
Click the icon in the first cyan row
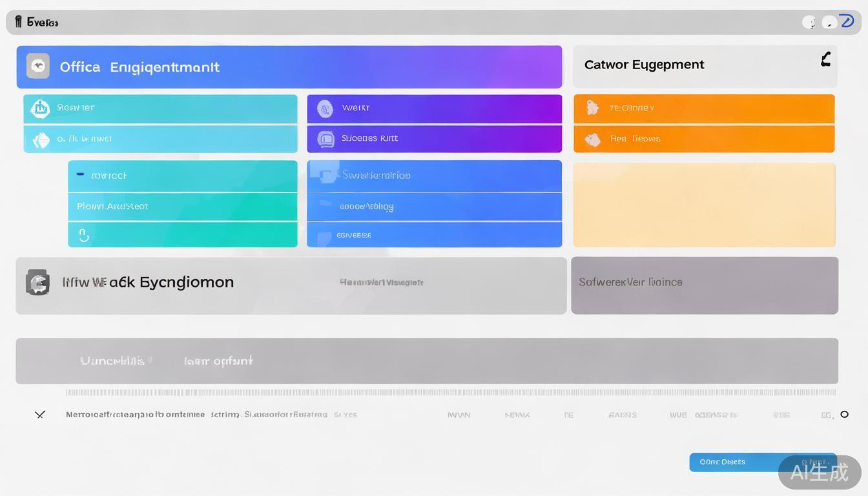pyautogui.click(x=40, y=108)
